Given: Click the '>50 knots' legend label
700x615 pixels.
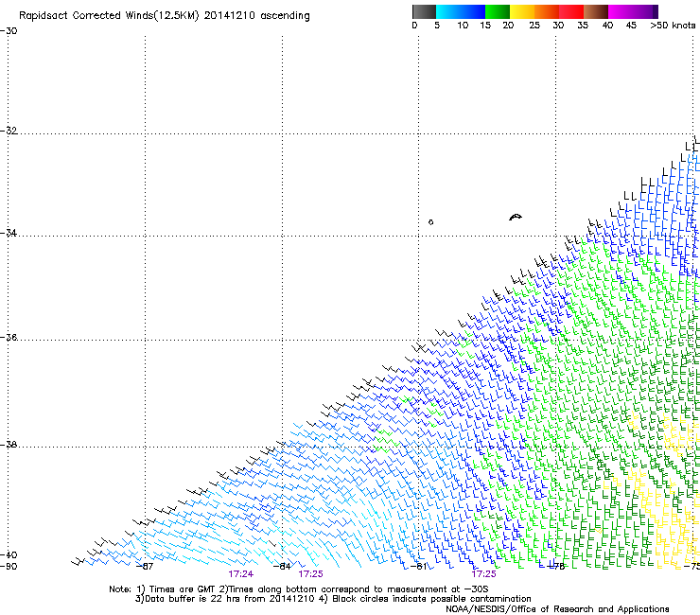Looking at the screenshot, I should point(673,26).
